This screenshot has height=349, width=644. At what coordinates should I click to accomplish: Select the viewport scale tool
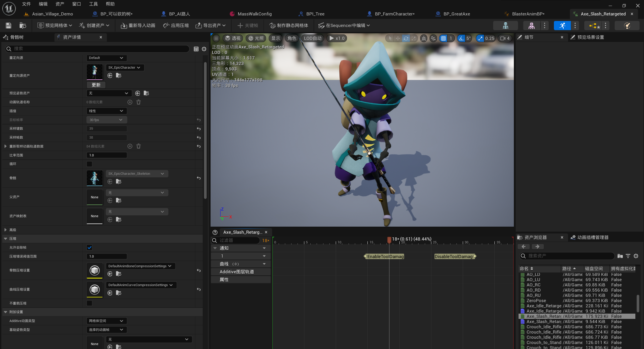point(414,38)
